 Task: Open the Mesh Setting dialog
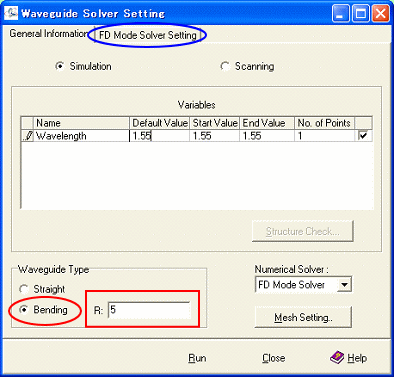[x=303, y=317]
